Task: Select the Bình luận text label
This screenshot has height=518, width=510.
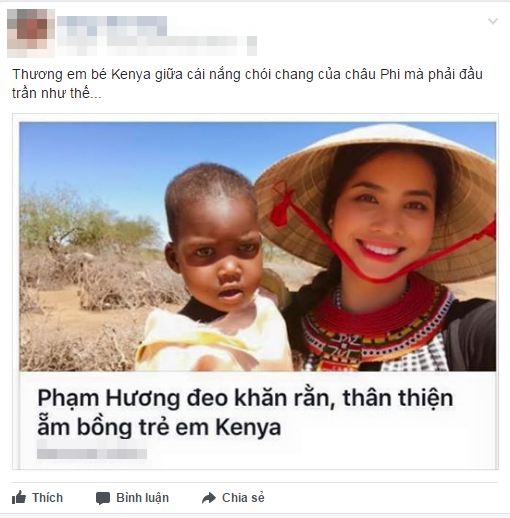Action: 142,498
